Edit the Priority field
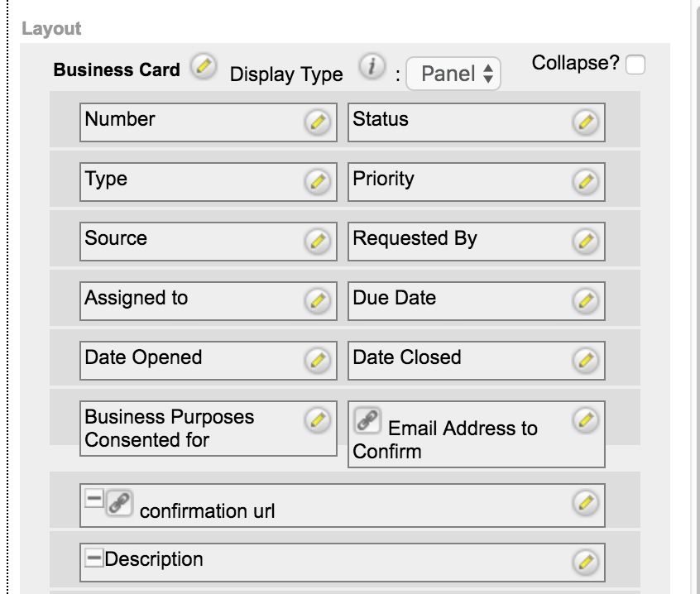This screenshot has height=594, width=700. (584, 182)
